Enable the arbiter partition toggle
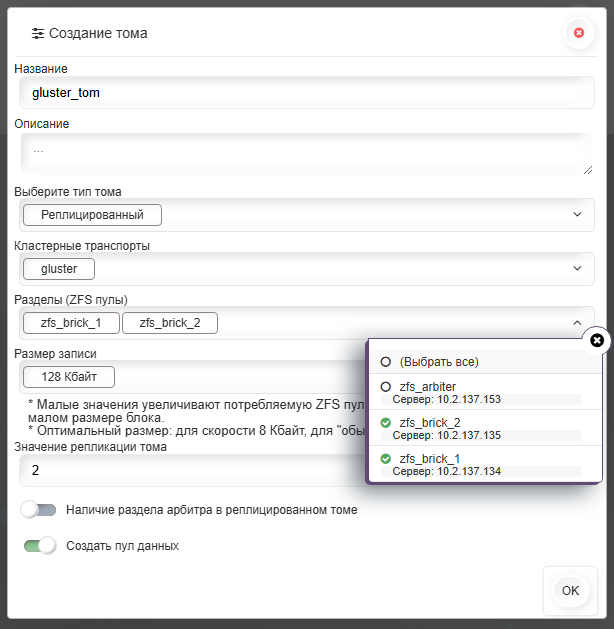614x629 pixels. 39,509
